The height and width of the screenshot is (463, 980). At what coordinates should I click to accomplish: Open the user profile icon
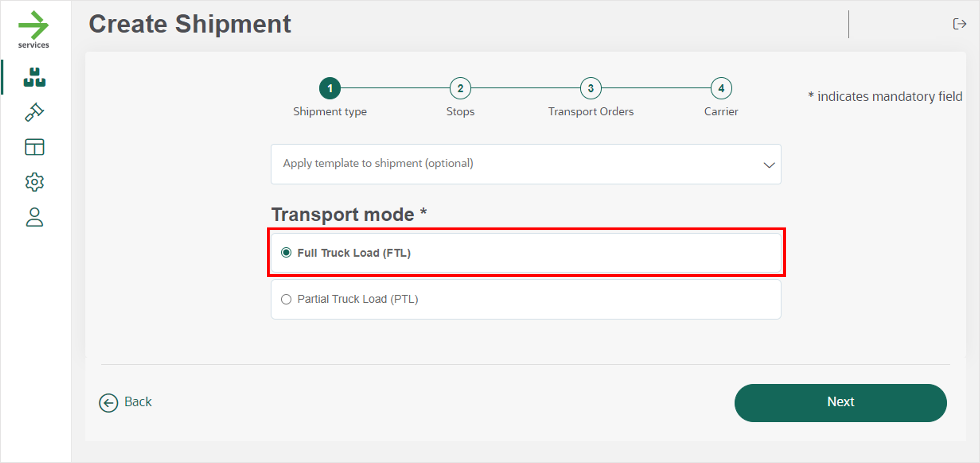[34, 217]
